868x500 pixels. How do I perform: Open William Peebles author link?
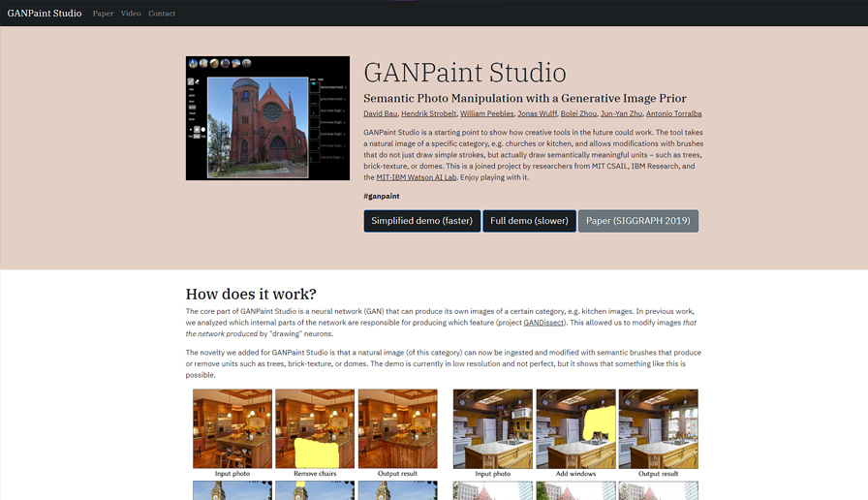point(487,113)
